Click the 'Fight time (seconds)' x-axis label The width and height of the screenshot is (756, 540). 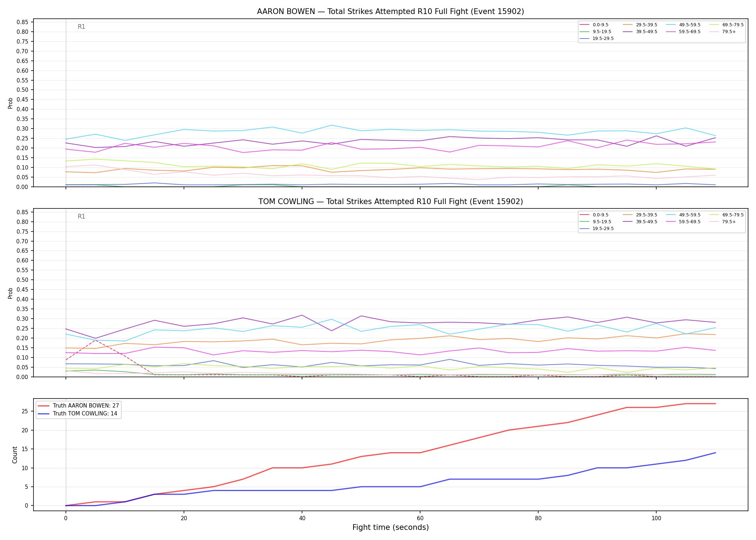(x=391, y=527)
